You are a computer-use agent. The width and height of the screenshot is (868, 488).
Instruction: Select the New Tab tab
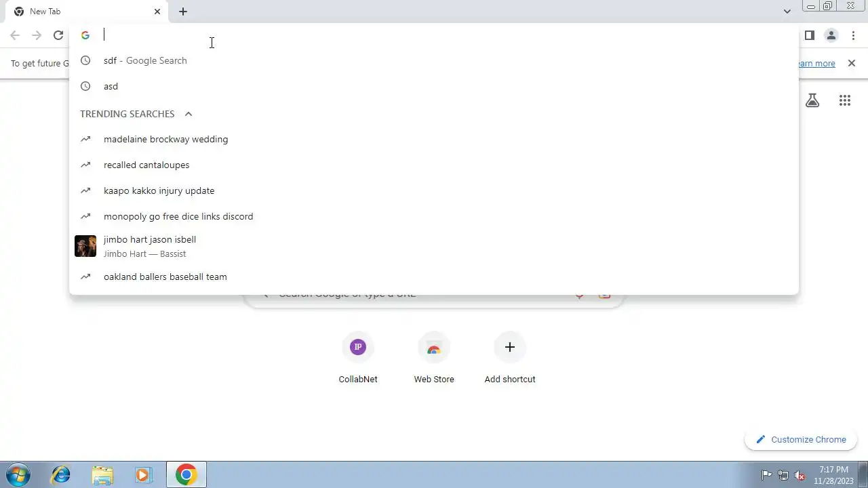87,12
